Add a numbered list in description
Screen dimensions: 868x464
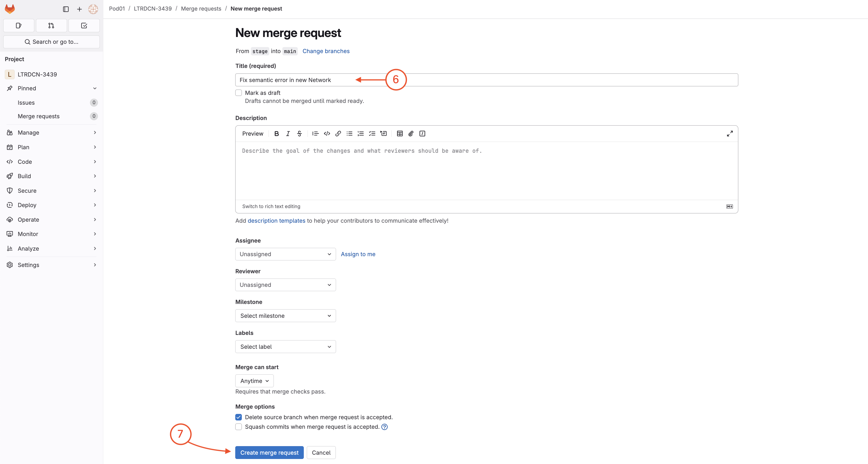360,134
